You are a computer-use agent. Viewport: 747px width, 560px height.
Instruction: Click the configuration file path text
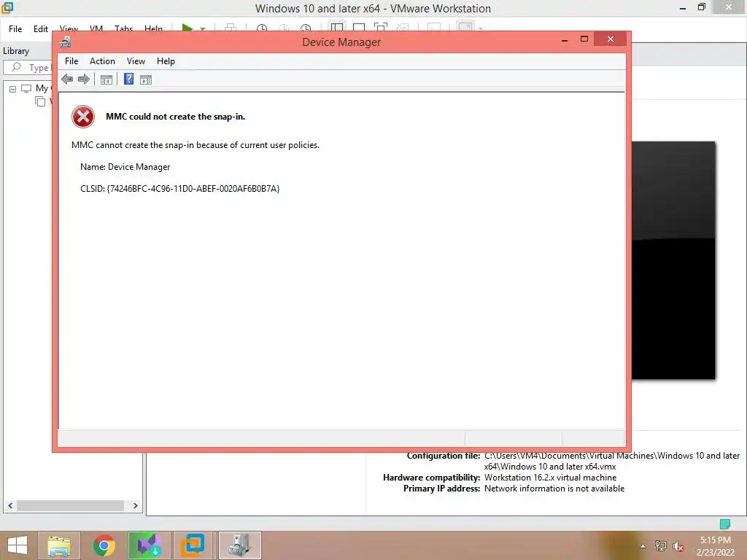click(x=612, y=461)
